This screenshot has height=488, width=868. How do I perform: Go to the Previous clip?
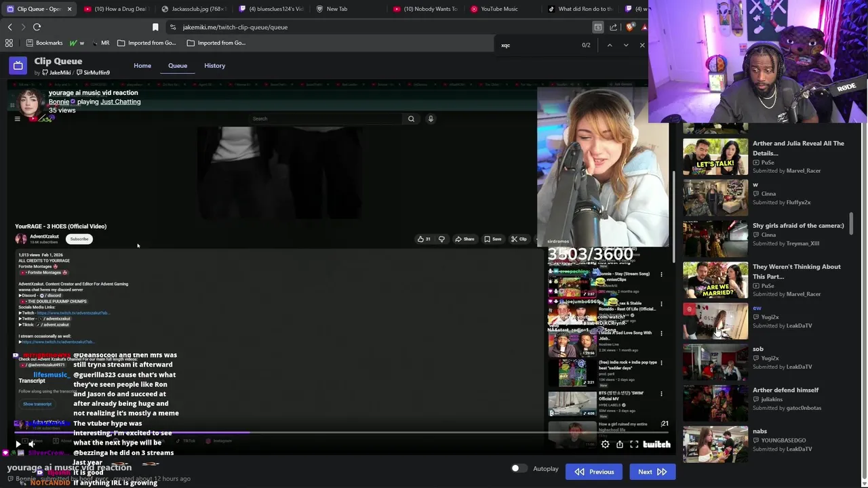pyautogui.click(x=594, y=472)
